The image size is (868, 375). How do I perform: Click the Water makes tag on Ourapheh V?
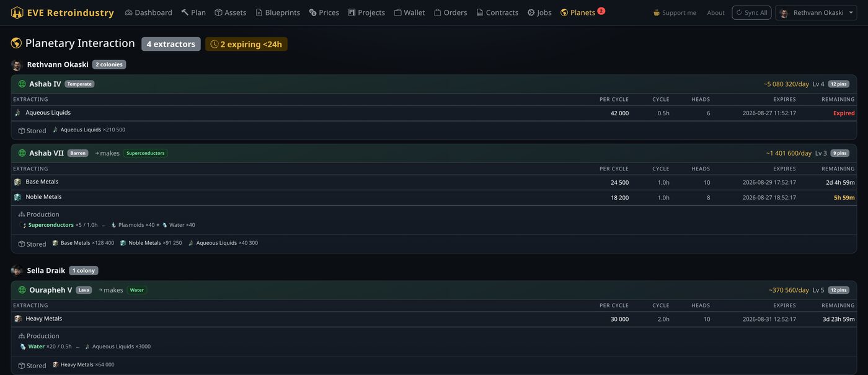click(x=137, y=289)
